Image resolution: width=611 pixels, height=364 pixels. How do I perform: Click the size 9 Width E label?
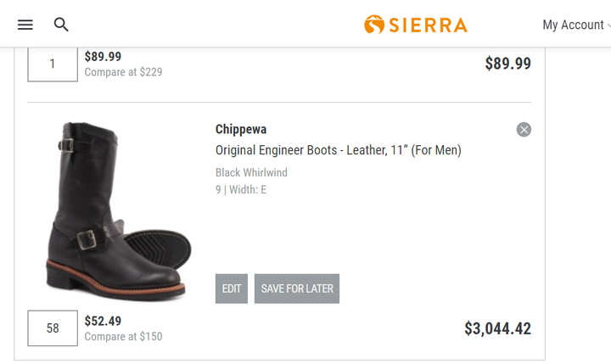[x=241, y=190]
